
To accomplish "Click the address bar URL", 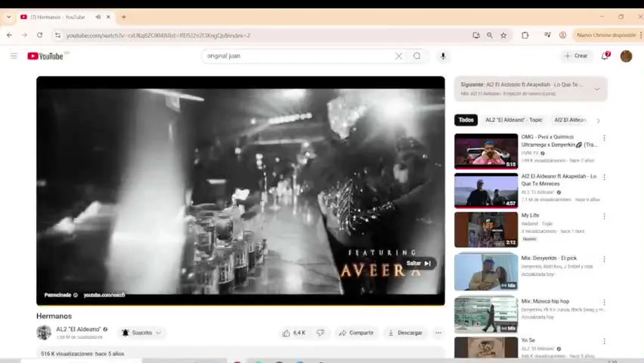I will tap(158, 35).
